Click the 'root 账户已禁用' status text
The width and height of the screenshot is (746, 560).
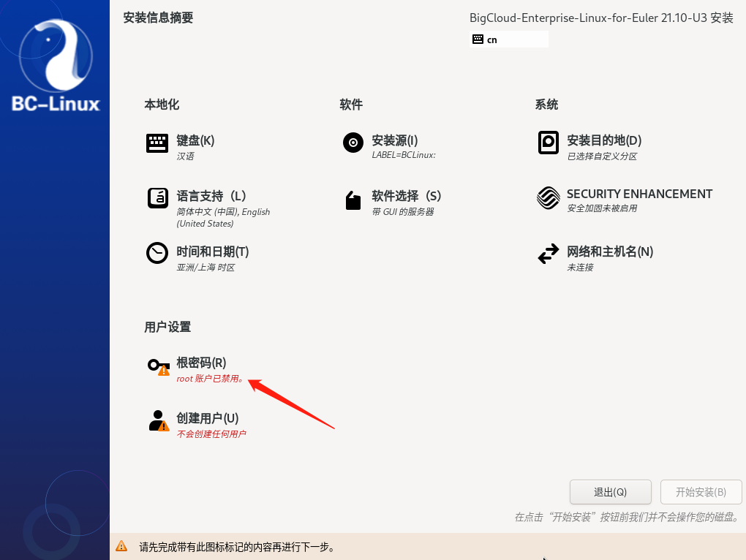coord(211,379)
